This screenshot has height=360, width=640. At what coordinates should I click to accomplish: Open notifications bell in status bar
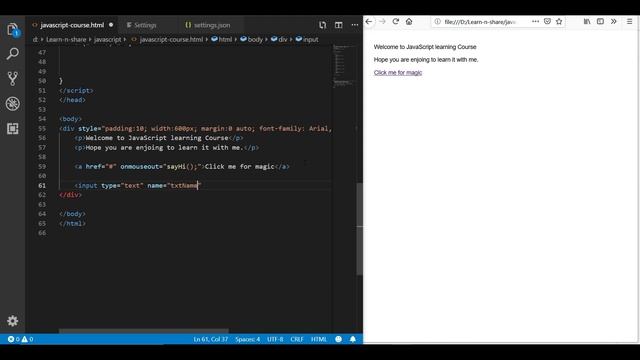point(353,339)
